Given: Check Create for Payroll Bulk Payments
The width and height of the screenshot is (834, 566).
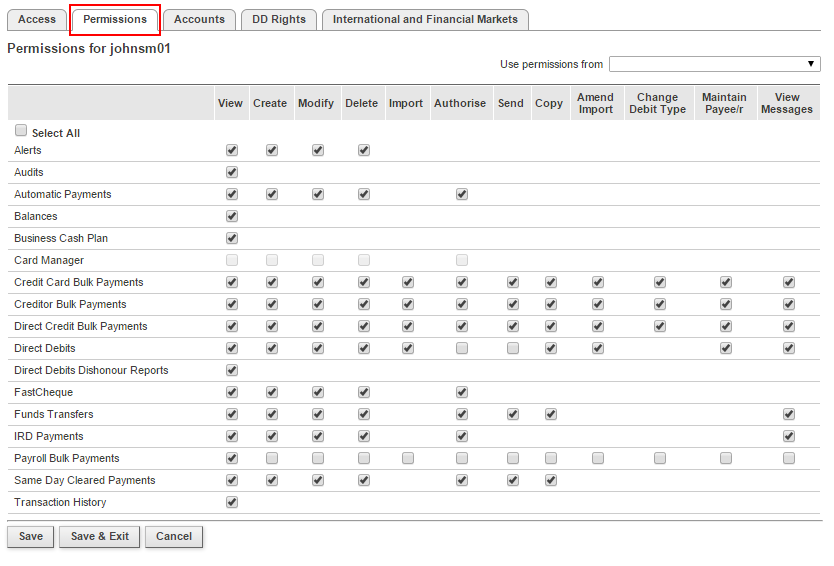Looking at the screenshot, I should pos(272,458).
